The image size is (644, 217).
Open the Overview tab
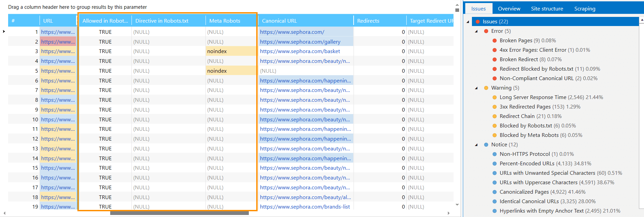(x=509, y=8)
